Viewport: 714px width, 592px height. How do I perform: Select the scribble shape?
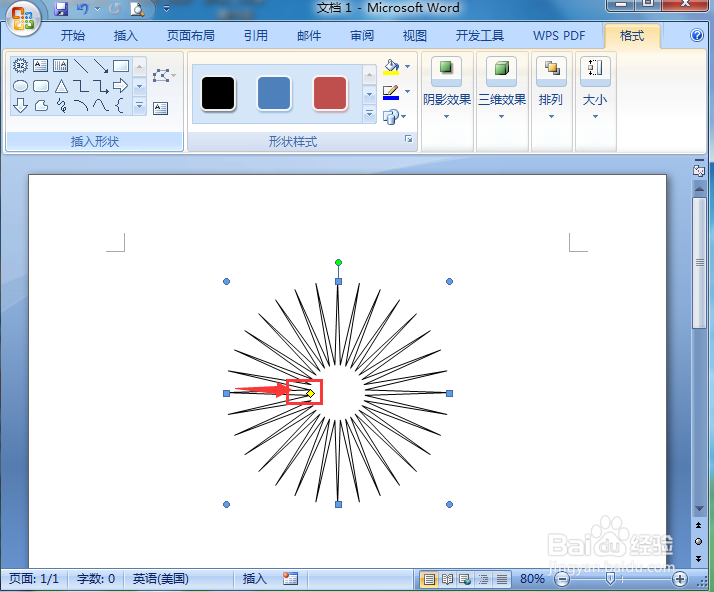[61, 106]
